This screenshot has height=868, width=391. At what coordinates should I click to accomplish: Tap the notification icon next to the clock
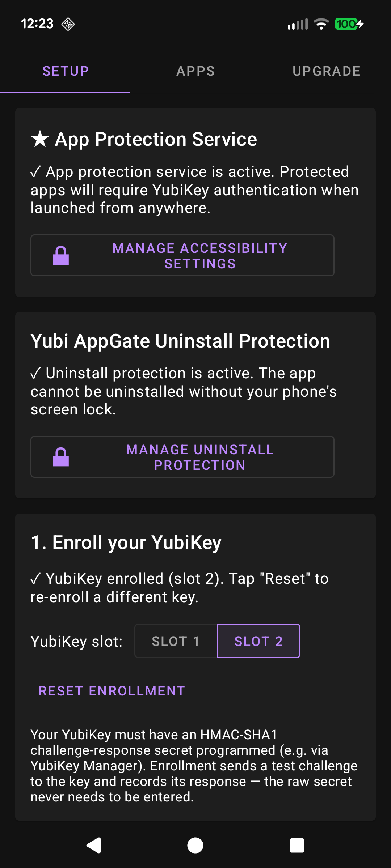click(68, 24)
